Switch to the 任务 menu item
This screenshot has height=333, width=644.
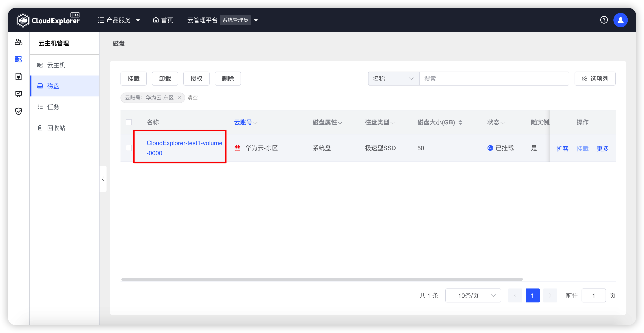[x=53, y=107]
